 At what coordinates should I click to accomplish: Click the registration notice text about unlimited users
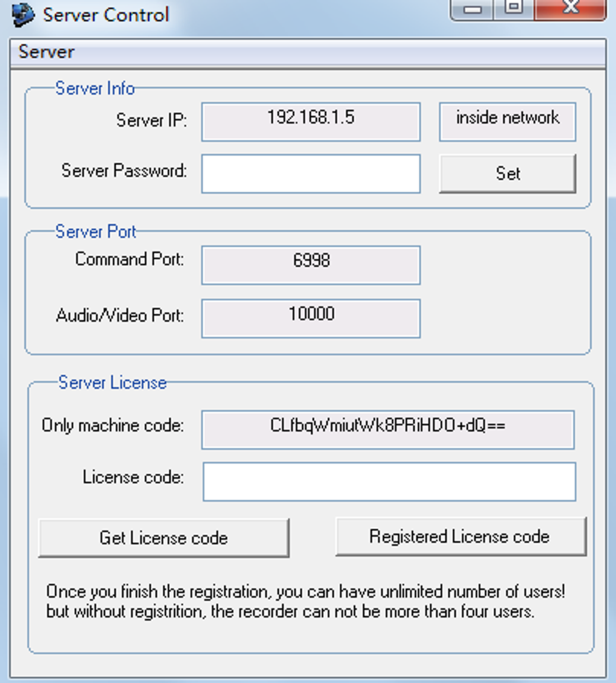pos(306,601)
